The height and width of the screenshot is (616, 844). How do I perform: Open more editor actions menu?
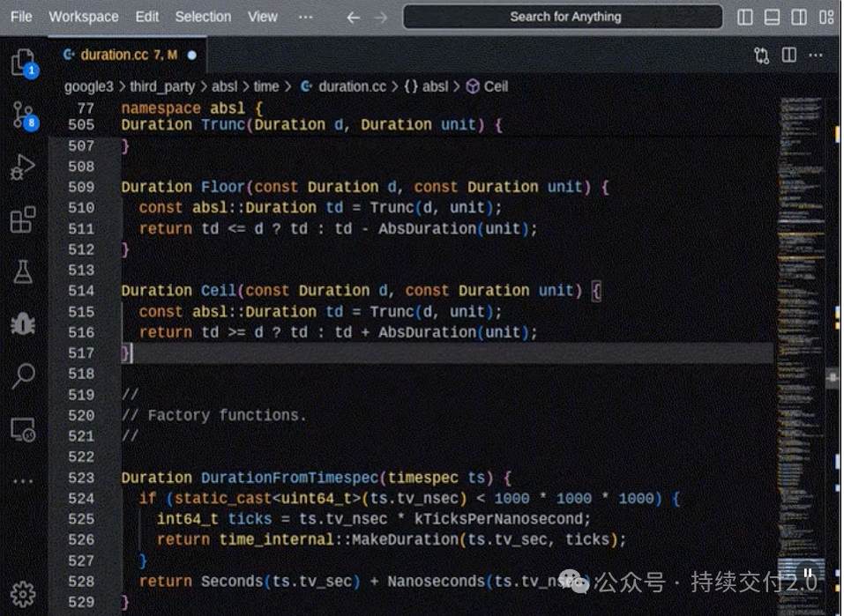816,55
